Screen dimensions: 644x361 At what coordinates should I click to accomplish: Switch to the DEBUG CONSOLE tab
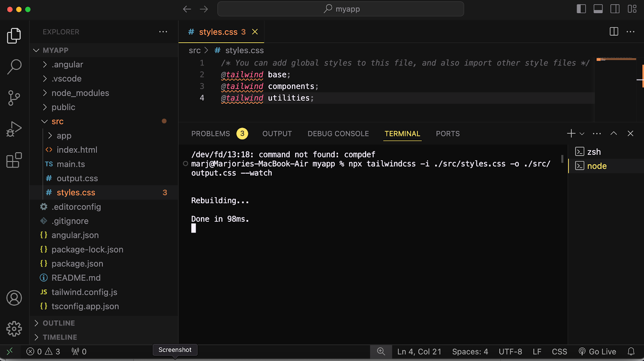tap(338, 134)
